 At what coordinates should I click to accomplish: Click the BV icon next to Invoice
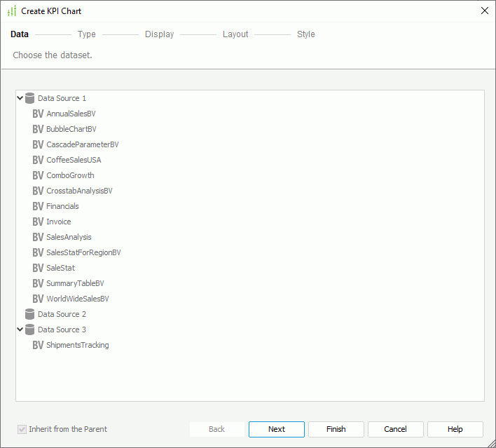[38, 222]
